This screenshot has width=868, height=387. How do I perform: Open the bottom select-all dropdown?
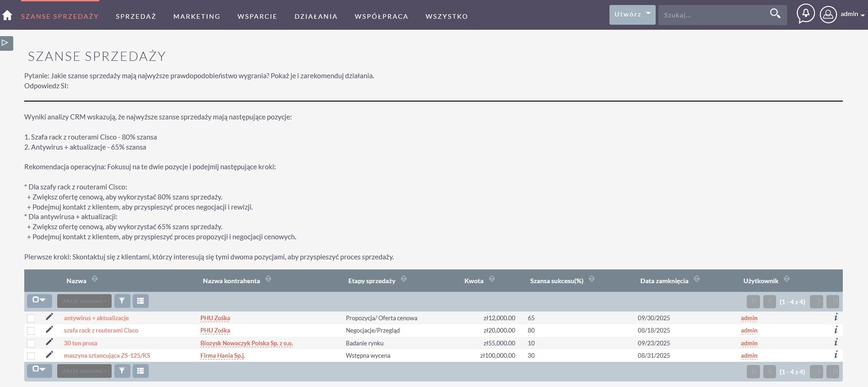39,371
